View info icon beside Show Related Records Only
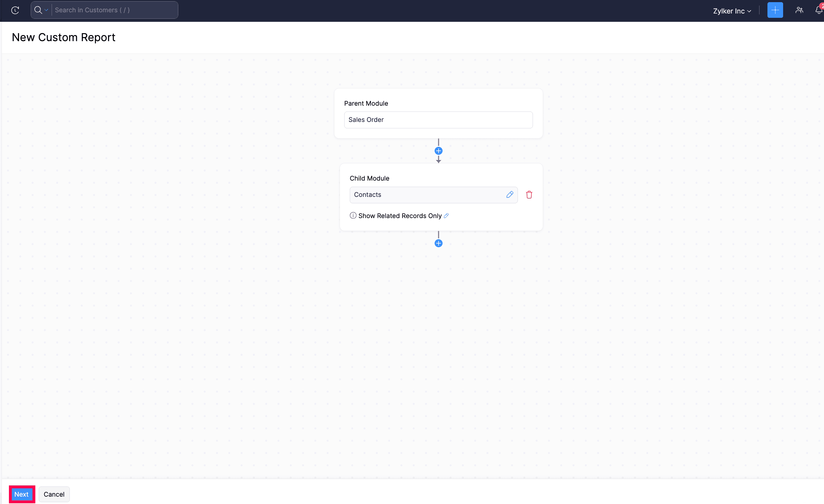The height and width of the screenshot is (504, 824). 353,216
